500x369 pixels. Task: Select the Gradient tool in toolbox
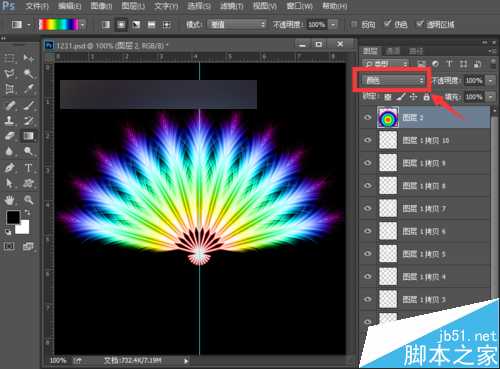point(28,136)
